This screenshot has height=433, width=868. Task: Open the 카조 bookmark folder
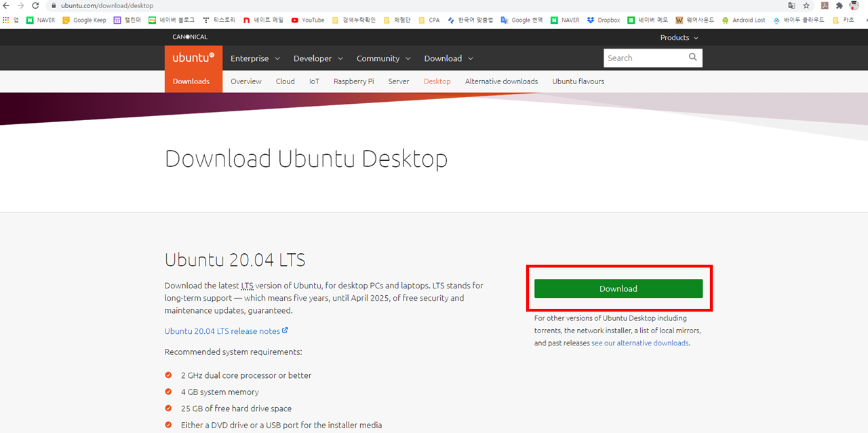844,20
